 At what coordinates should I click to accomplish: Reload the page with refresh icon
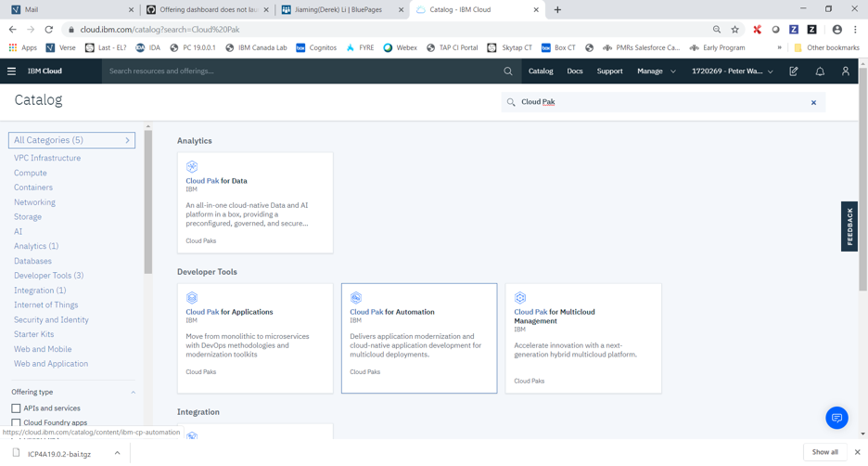(x=49, y=30)
